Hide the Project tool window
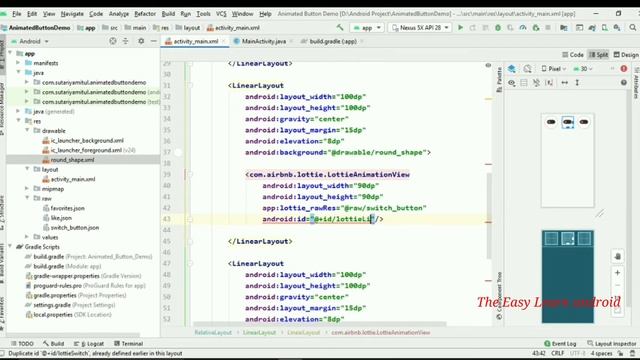 point(153,41)
